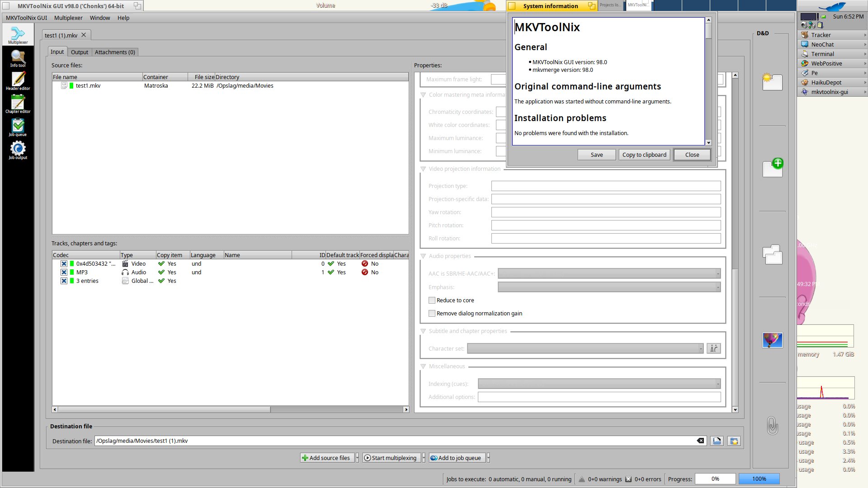Select mkvtoolnix-gui in the Deskbar
Screen dimensions: 868x488
point(832,92)
